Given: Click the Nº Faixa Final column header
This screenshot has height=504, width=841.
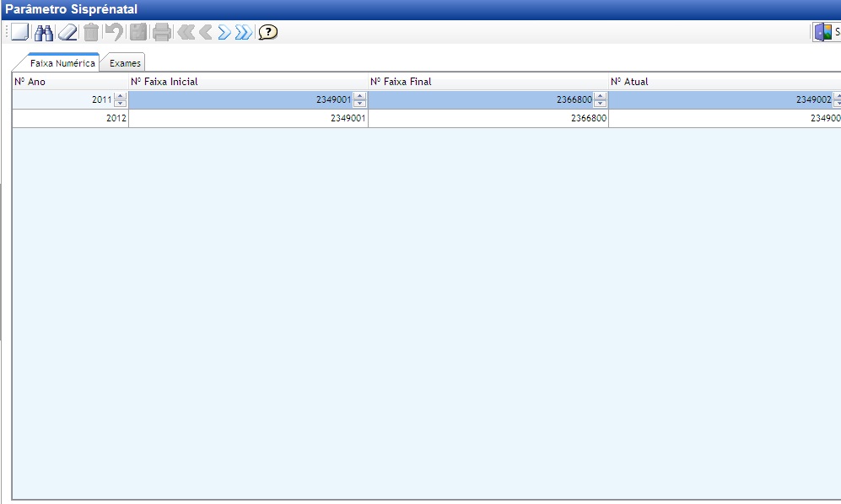Looking at the screenshot, I should [488, 82].
